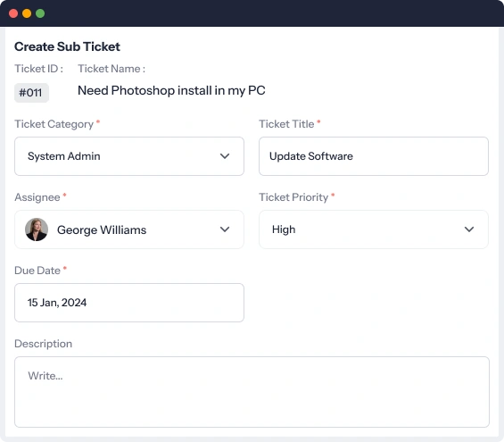Click the 'Ticket Priority' label
This screenshot has width=504, height=442.
[x=293, y=197]
